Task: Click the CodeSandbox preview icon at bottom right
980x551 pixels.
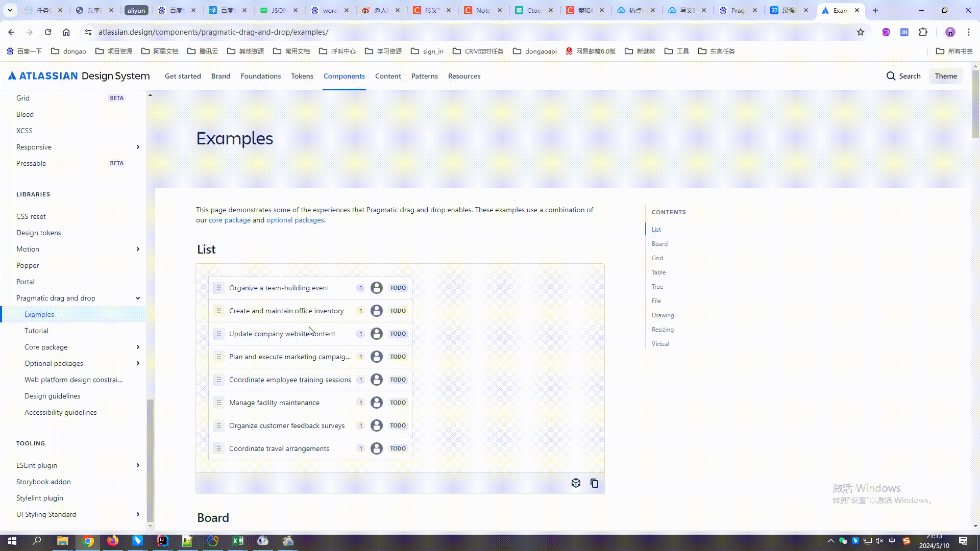Action: pos(575,482)
